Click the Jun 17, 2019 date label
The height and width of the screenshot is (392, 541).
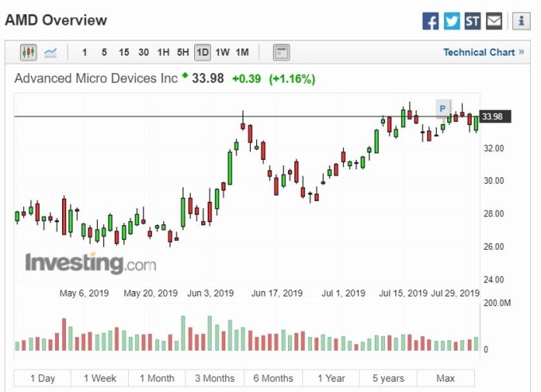point(277,293)
